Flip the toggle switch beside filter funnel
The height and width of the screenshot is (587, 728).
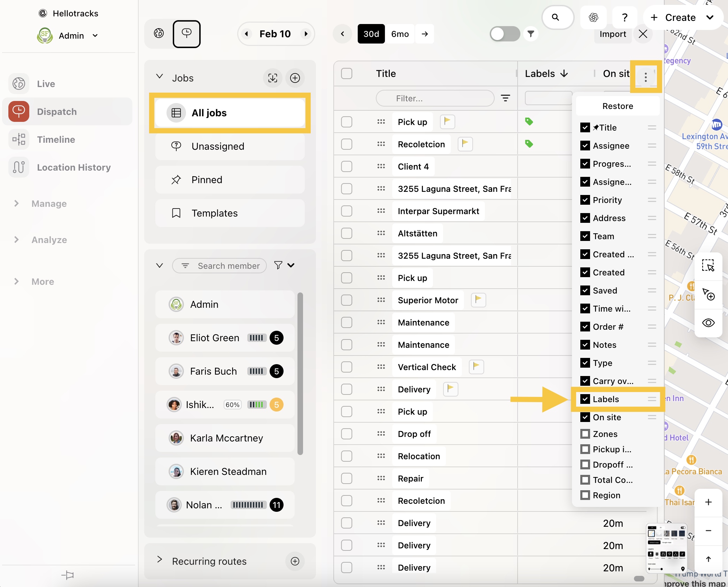(504, 34)
